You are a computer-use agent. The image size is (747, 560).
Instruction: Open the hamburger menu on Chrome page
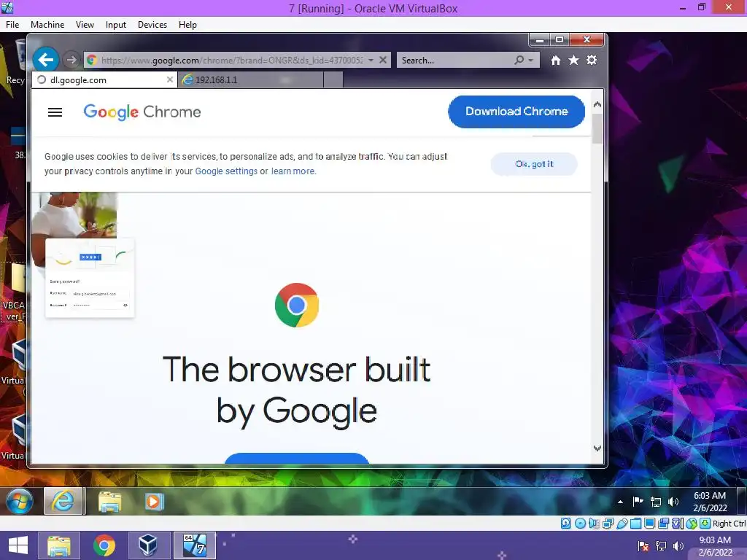click(x=55, y=112)
